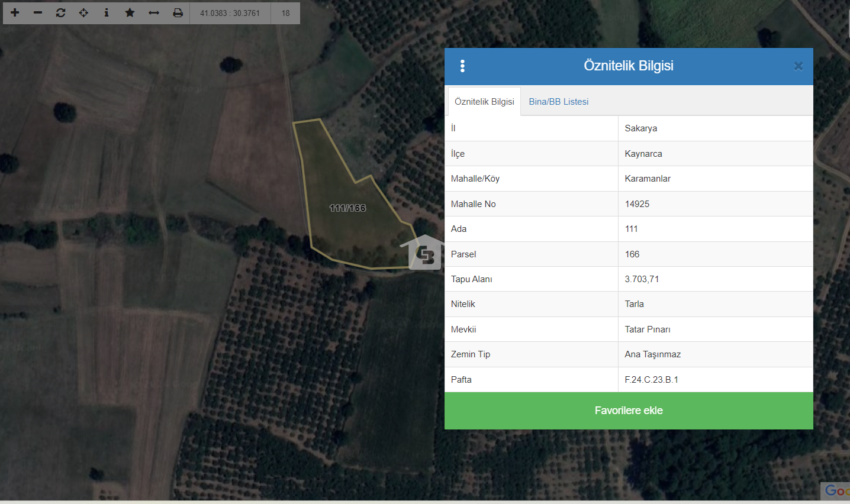850x504 pixels.
Task: Zoom out with the minus icon
Action: click(x=38, y=12)
